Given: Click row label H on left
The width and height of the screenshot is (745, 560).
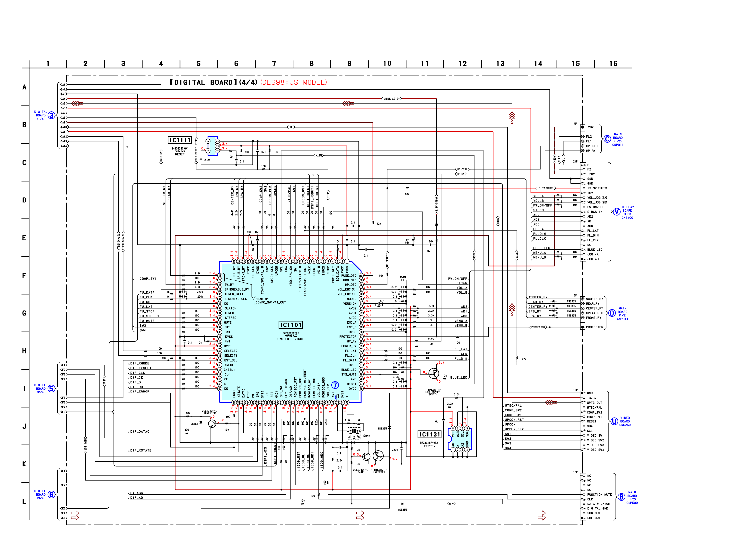Looking at the screenshot, I should tap(24, 351).
